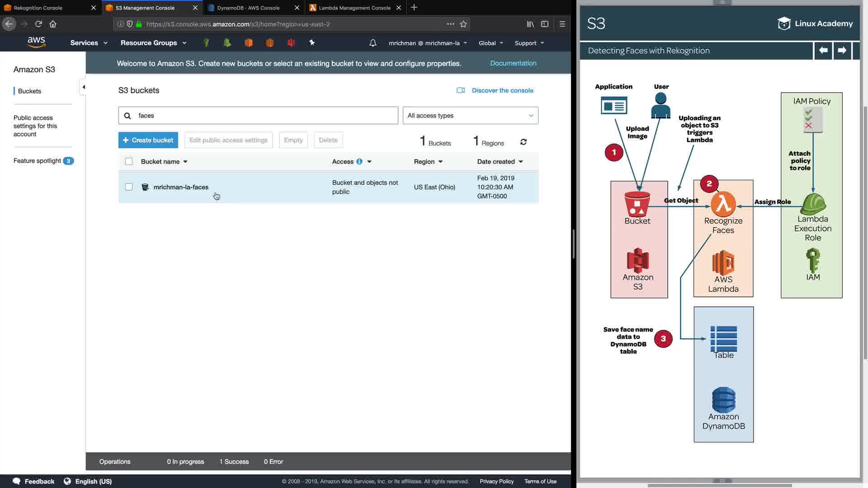Open the All access types dropdown

[470, 116]
